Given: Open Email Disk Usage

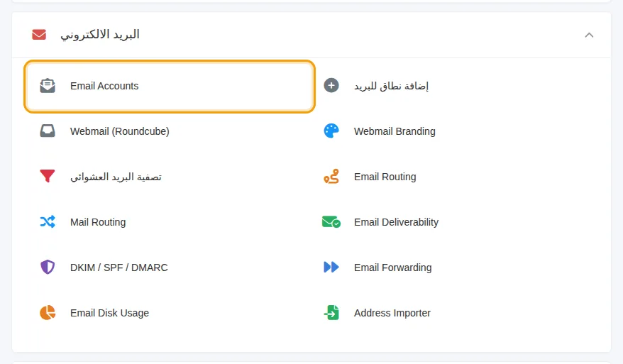Looking at the screenshot, I should pyautogui.click(x=109, y=313).
